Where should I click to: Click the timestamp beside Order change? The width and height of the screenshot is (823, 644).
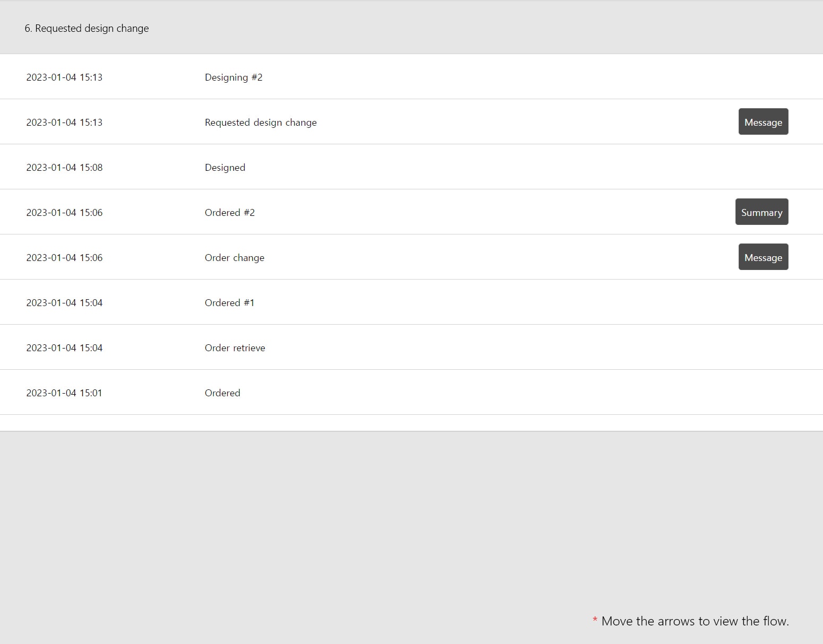click(x=64, y=258)
